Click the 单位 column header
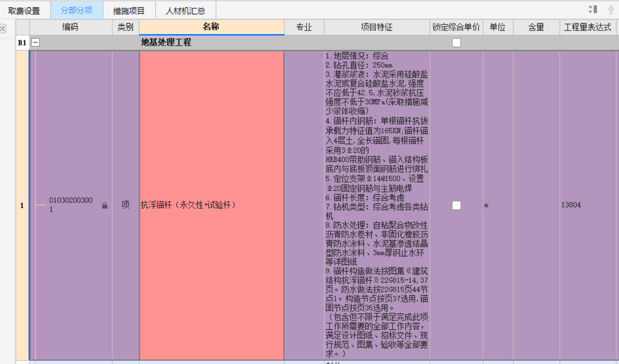The image size is (619, 364). (x=498, y=27)
